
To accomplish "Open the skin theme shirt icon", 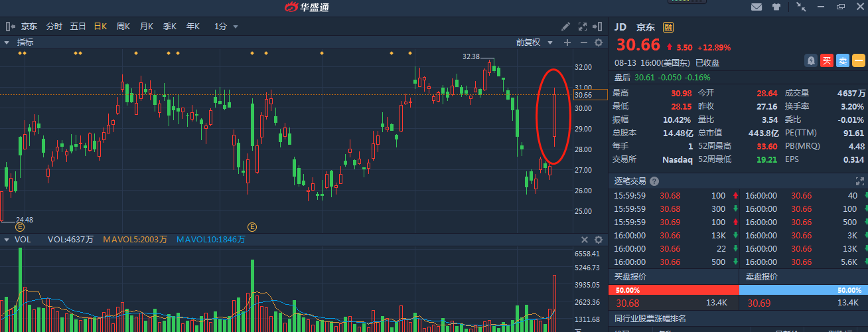I will pos(776,7).
